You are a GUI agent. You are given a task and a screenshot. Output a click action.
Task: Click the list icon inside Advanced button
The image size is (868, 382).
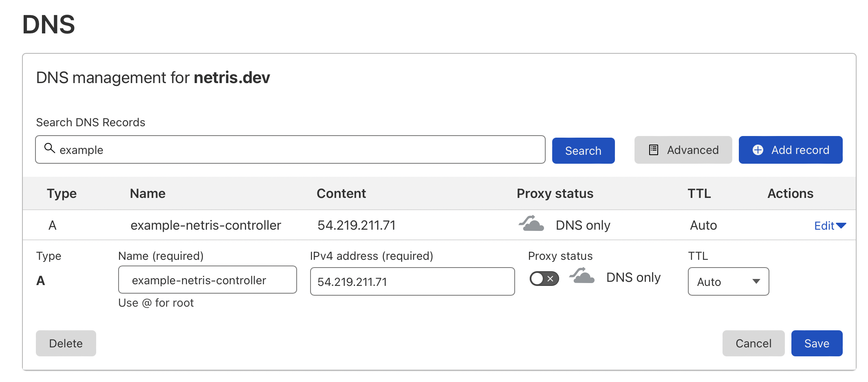pos(654,150)
